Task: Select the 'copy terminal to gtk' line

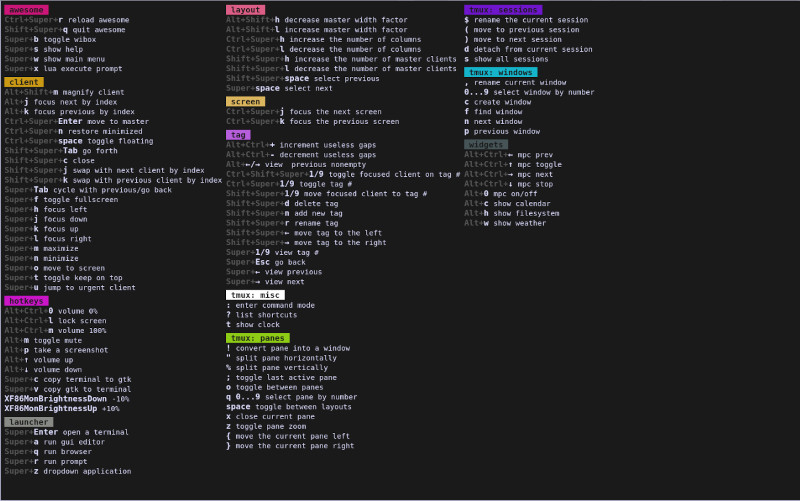Action: click(68, 379)
